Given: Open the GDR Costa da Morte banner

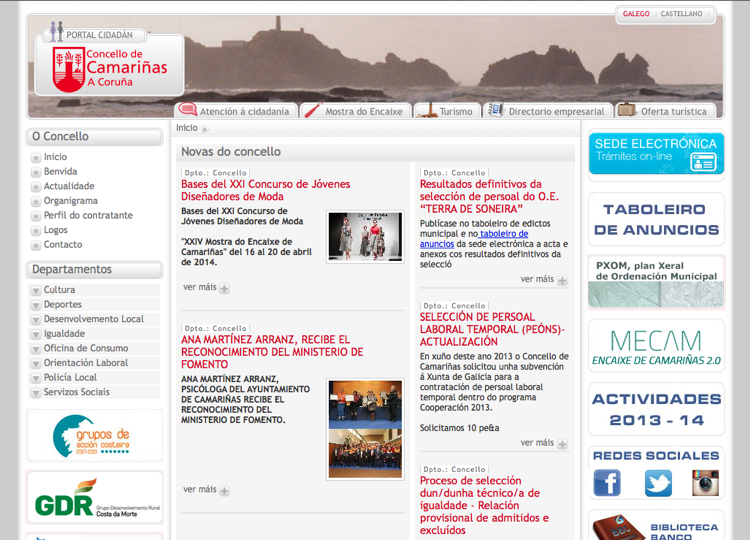Looking at the screenshot, I should click(x=94, y=497).
